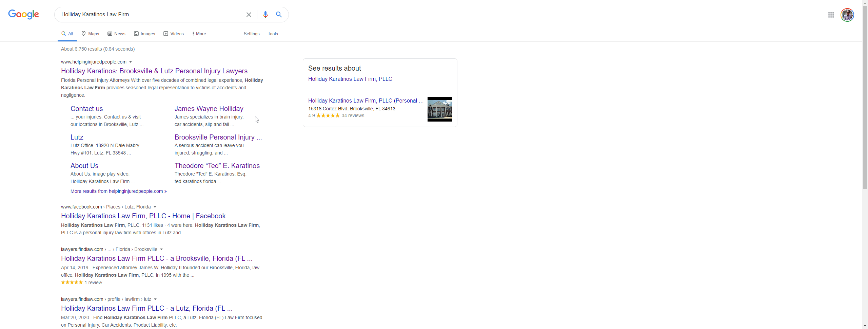Viewport: 868px width, 329px height.
Task: Open the James Wayne Holliday sitelink
Action: (x=209, y=109)
